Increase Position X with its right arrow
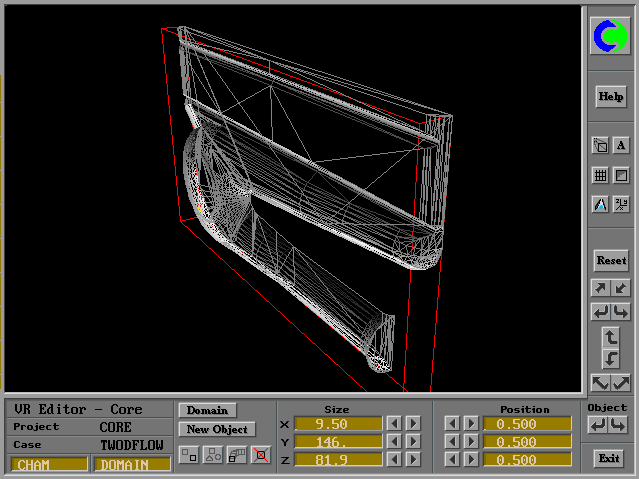This screenshot has width=639, height=479. 470,424
